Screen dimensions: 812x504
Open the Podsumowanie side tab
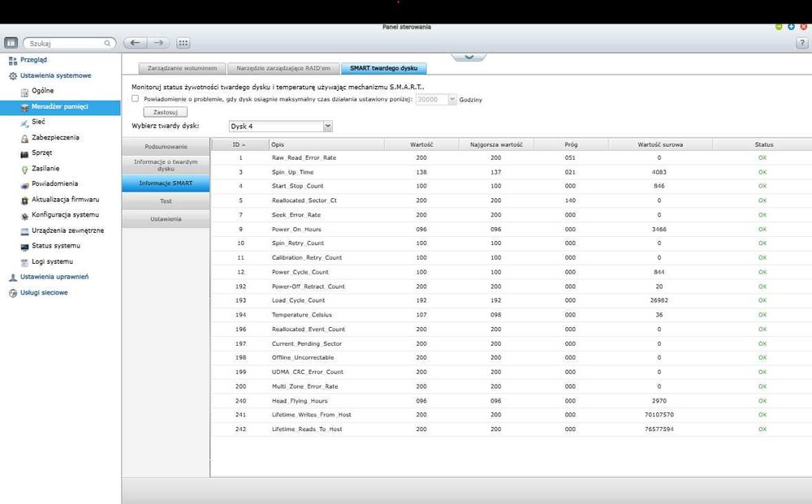(166, 146)
